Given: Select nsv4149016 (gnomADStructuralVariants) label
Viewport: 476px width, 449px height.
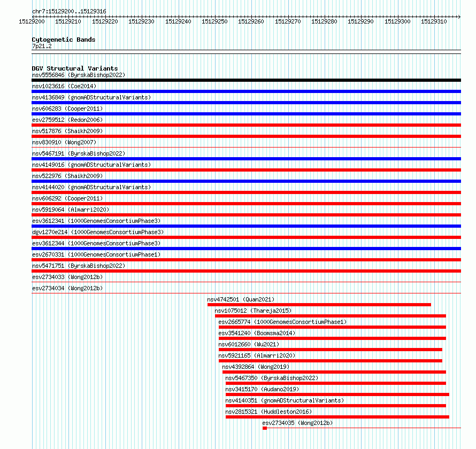Looking at the screenshot, I should pyautogui.click(x=91, y=165).
